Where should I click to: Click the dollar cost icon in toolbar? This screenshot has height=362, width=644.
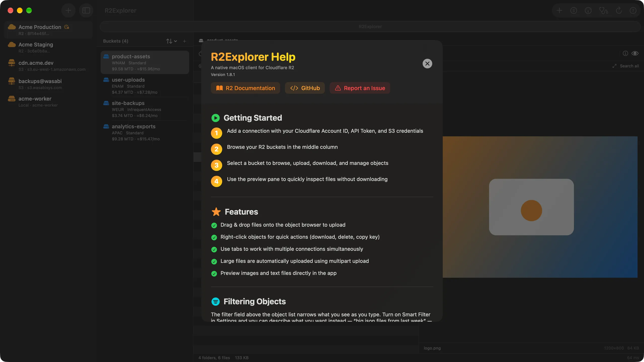(x=574, y=11)
